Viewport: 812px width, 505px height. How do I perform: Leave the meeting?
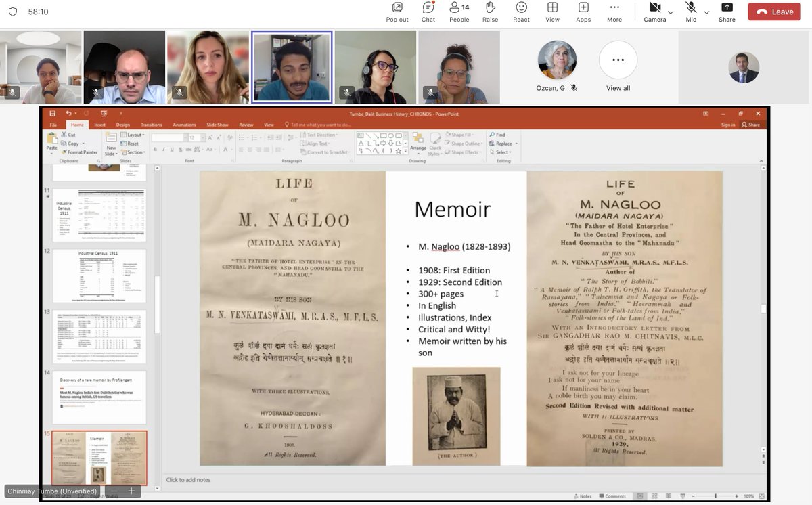click(x=774, y=12)
